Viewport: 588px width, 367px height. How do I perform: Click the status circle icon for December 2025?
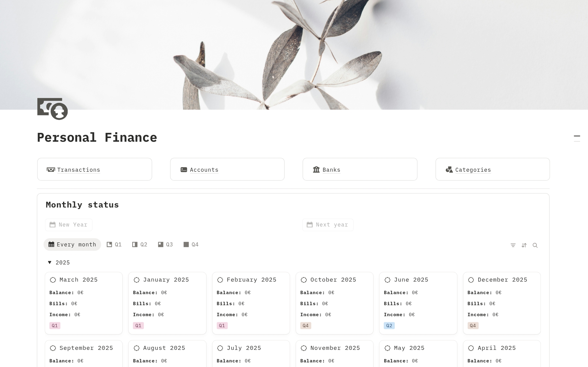coord(471,280)
